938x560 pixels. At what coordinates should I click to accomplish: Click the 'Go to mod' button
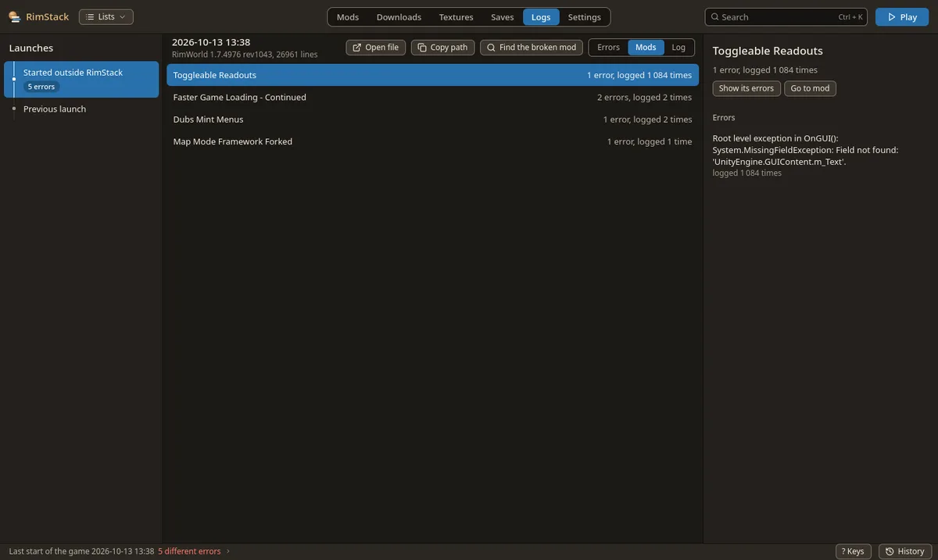(810, 88)
